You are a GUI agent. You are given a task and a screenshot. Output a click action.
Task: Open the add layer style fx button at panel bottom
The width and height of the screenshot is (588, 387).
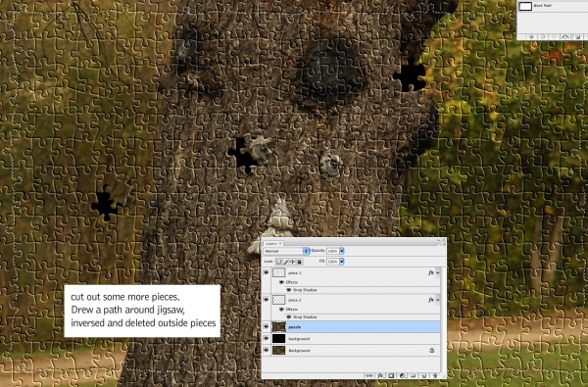380,376
